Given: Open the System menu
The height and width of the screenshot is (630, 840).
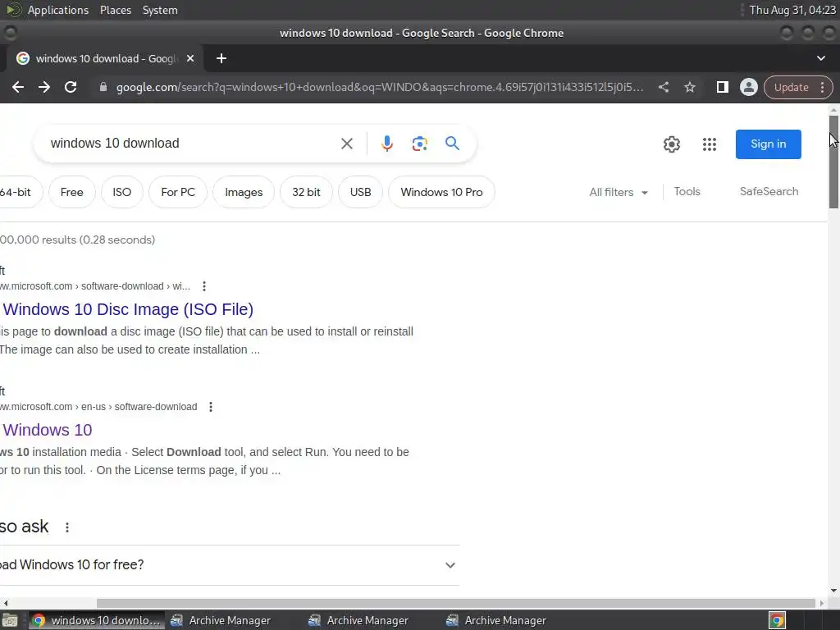Looking at the screenshot, I should (160, 10).
